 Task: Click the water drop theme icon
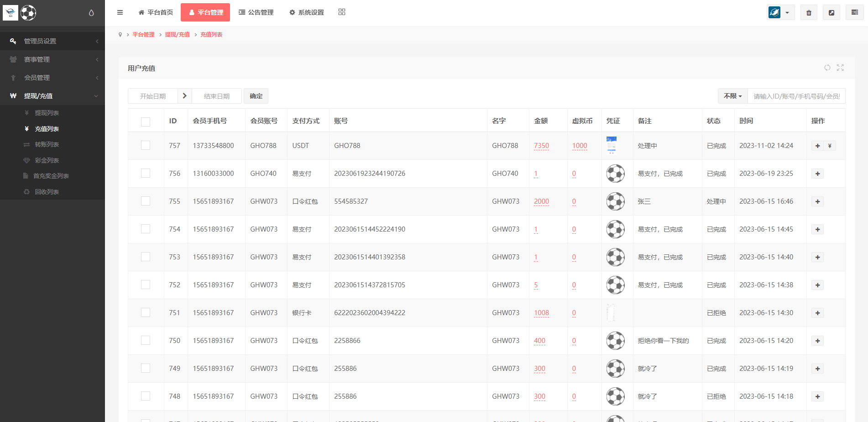(91, 13)
